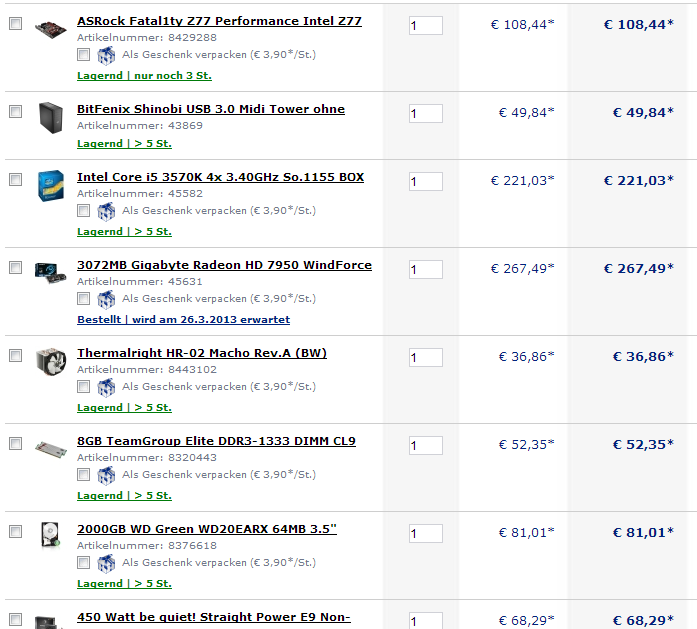Click gift box icon under WD Green drive
Viewport: 697px width, 629px height.
[106, 563]
